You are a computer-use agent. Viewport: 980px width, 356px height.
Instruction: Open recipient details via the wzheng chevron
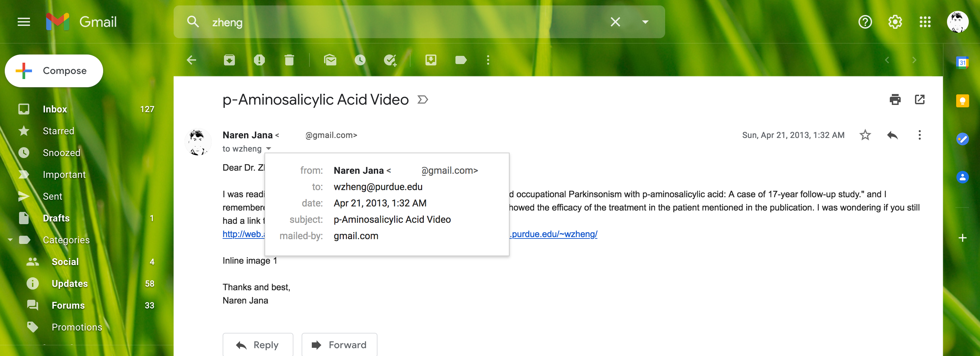[269, 149]
